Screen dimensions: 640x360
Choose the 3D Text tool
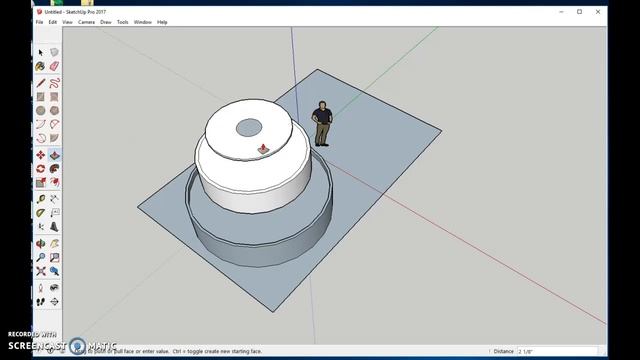(x=54, y=227)
